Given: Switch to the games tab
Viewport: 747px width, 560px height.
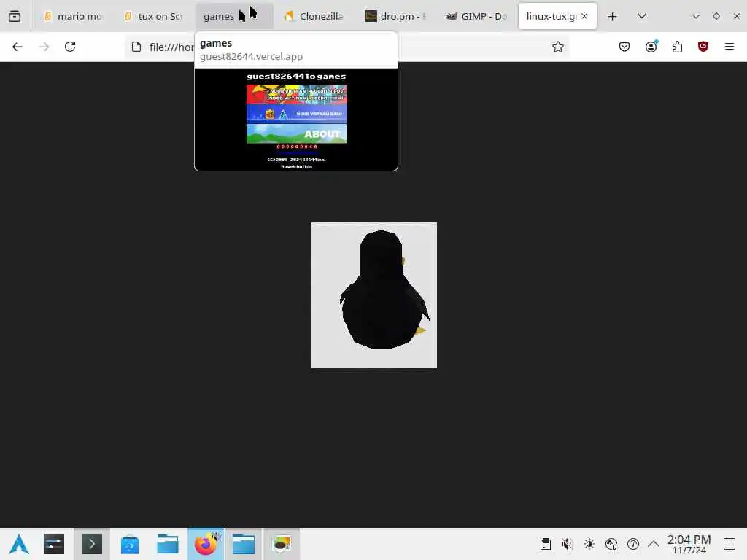Looking at the screenshot, I should (x=234, y=16).
